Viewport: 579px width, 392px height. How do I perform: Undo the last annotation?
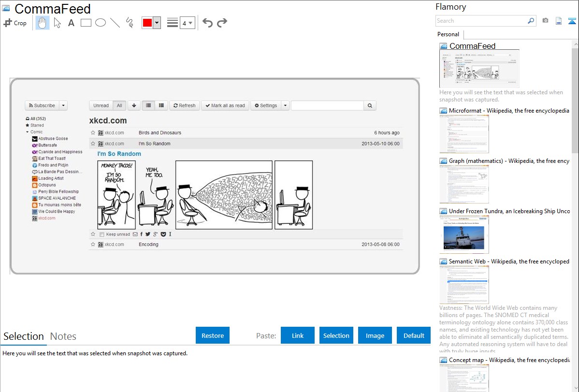pos(207,23)
